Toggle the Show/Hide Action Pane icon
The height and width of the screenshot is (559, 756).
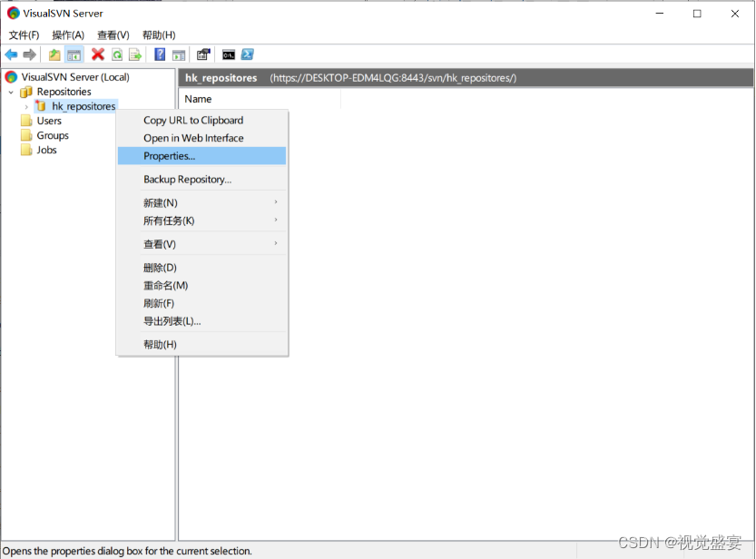pos(179,55)
